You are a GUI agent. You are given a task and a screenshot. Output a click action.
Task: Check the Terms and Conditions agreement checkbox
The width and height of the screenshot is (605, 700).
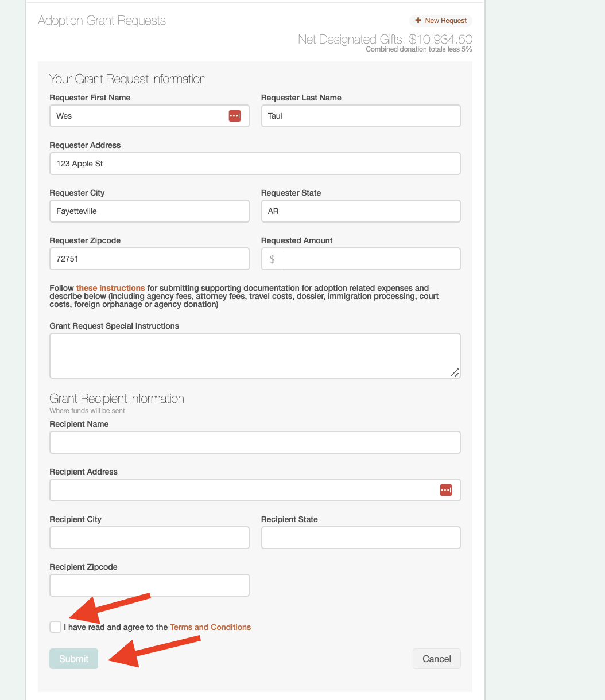click(x=55, y=627)
